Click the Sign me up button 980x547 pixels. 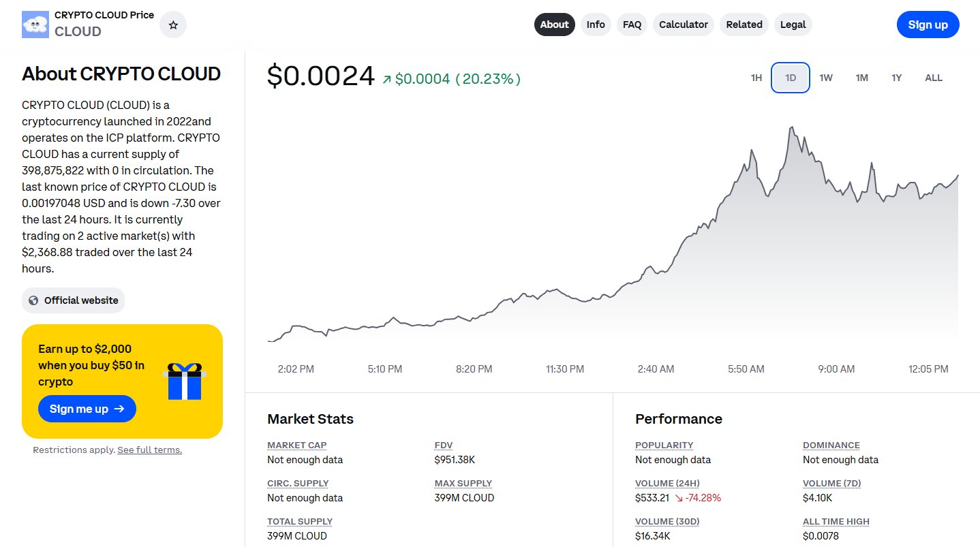pyautogui.click(x=87, y=409)
